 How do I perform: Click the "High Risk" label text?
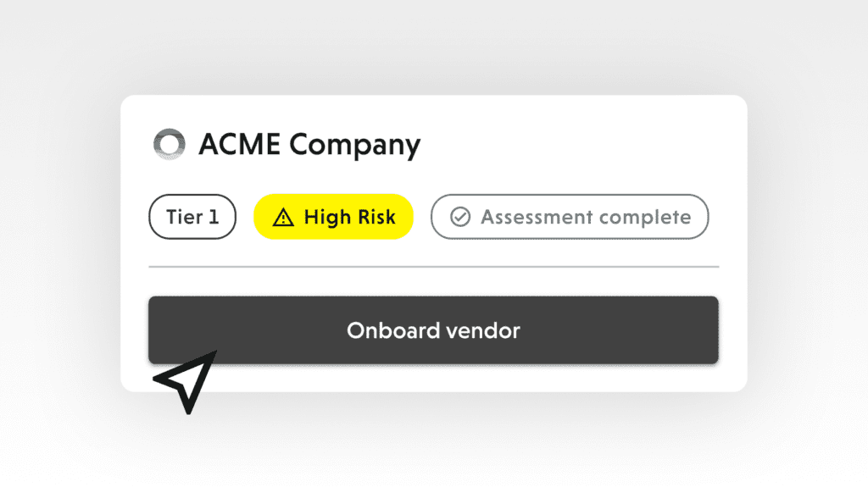pyautogui.click(x=349, y=218)
